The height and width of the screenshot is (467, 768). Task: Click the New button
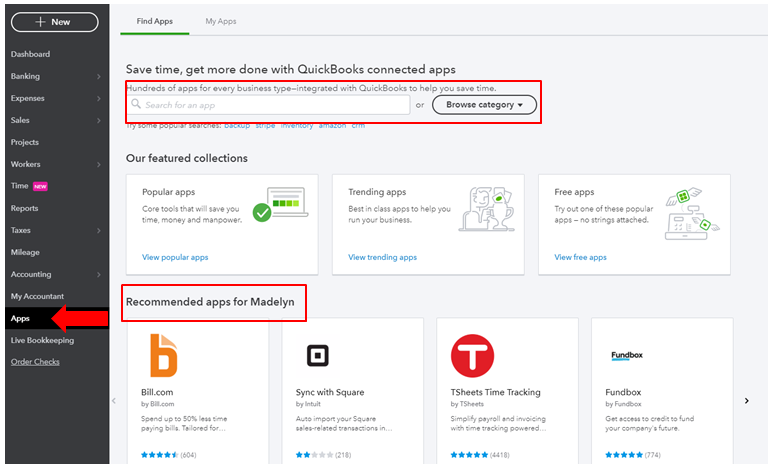(x=54, y=22)
